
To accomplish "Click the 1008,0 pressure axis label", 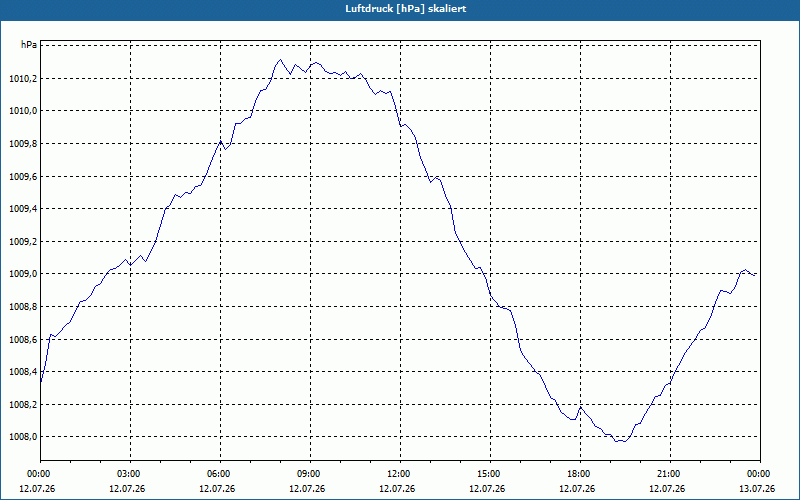I will (23, 437).
